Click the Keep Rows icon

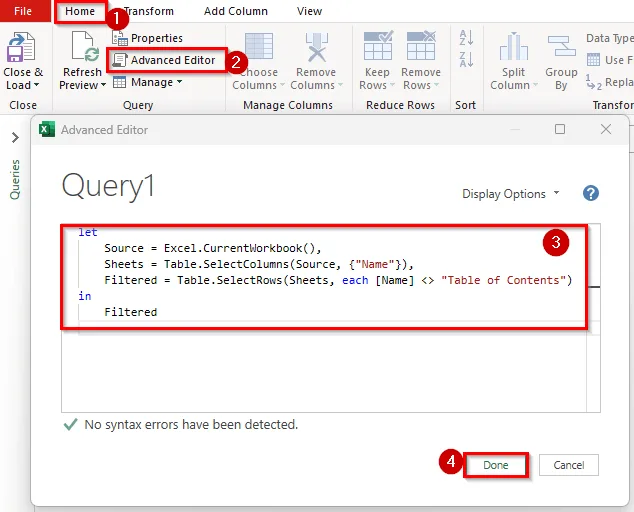tap(378, 45)
